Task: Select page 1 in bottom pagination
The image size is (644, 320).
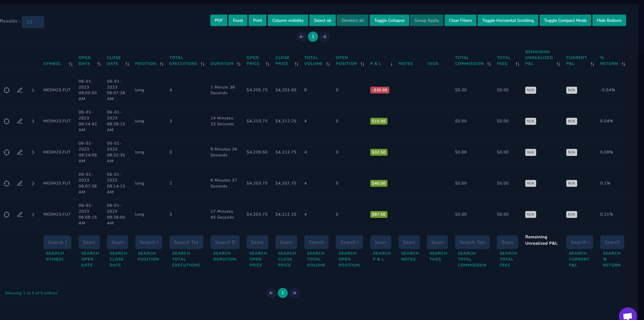Action: click(x=283, y=293)
